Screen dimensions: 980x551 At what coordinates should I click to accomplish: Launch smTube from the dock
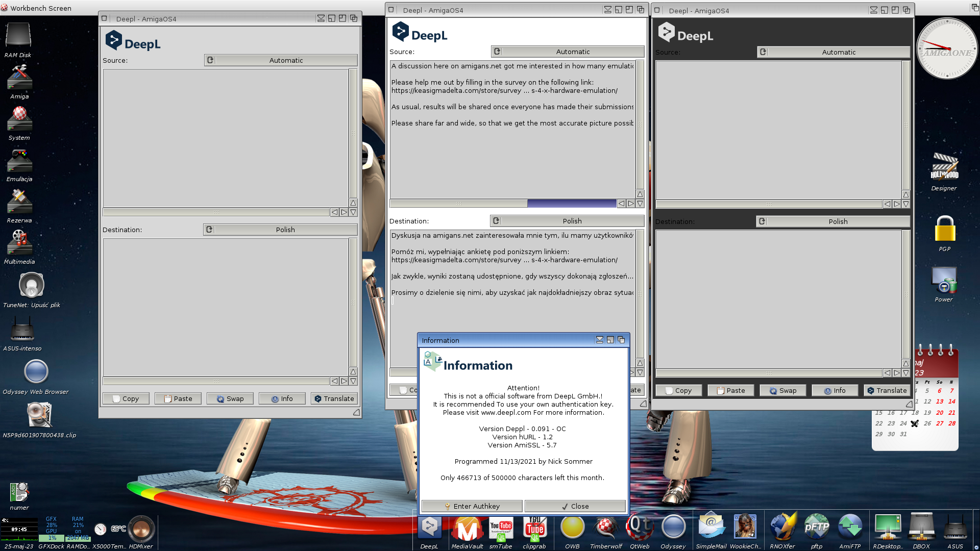(x=501, y=528)
